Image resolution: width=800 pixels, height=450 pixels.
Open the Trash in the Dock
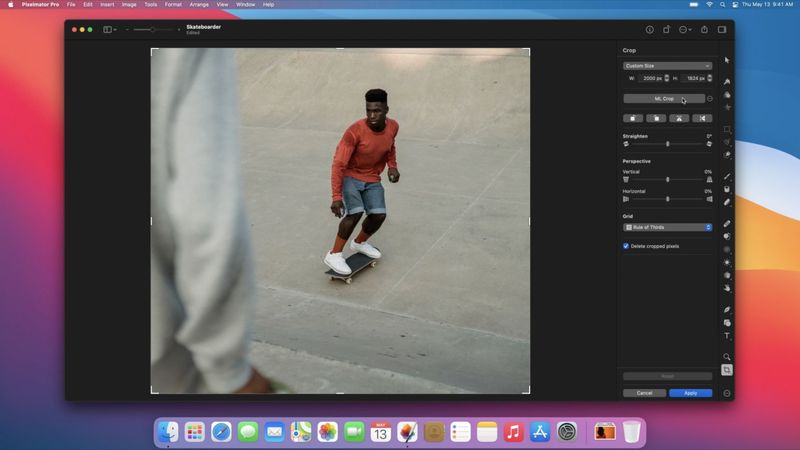[631, 432]
